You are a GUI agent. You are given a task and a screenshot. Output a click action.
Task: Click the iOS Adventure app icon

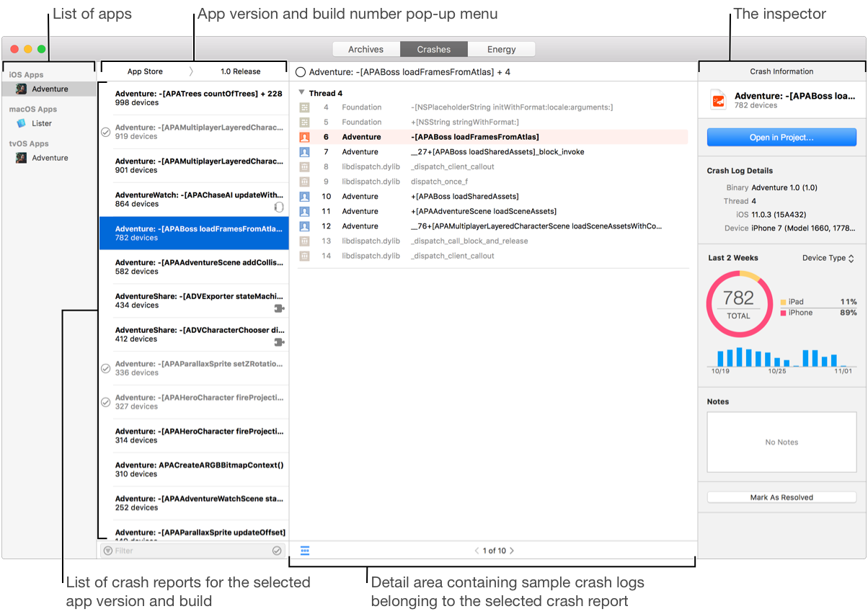click(x=22, y=89)
